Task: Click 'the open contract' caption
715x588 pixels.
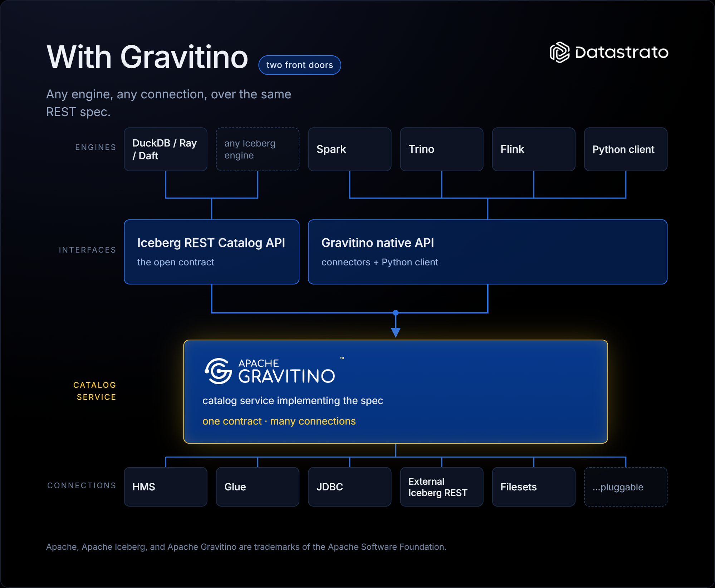Action: [176, 262]
